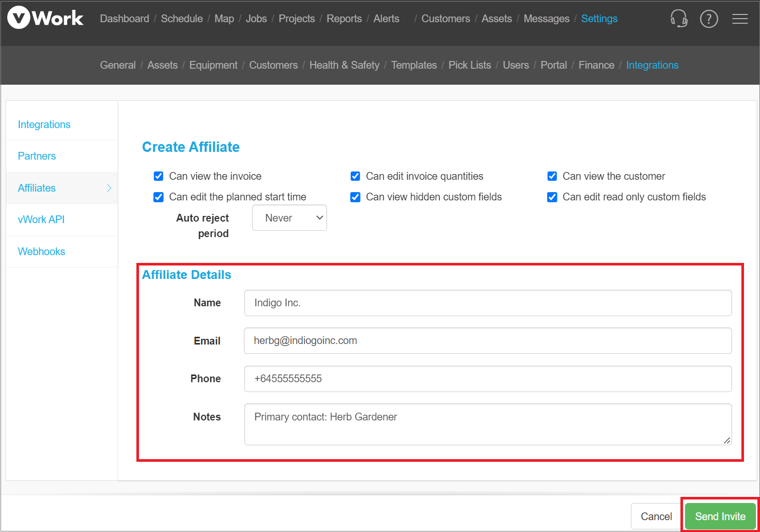Image resolution: width=760 pixels, height=532 pixels.
Task: Click the Create Affiliate heading
Action: click(191, 147)
